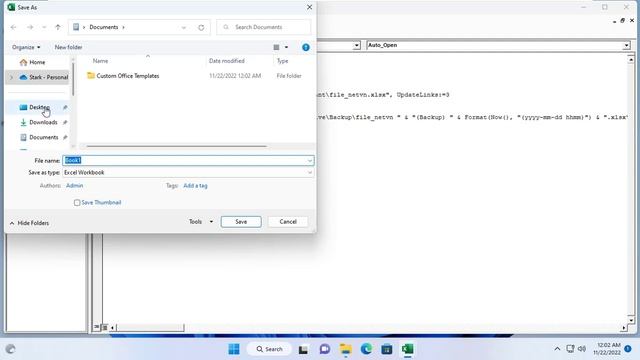640x360 pixels.
Task: Sort by Date modified column
Action: (227, 61)
